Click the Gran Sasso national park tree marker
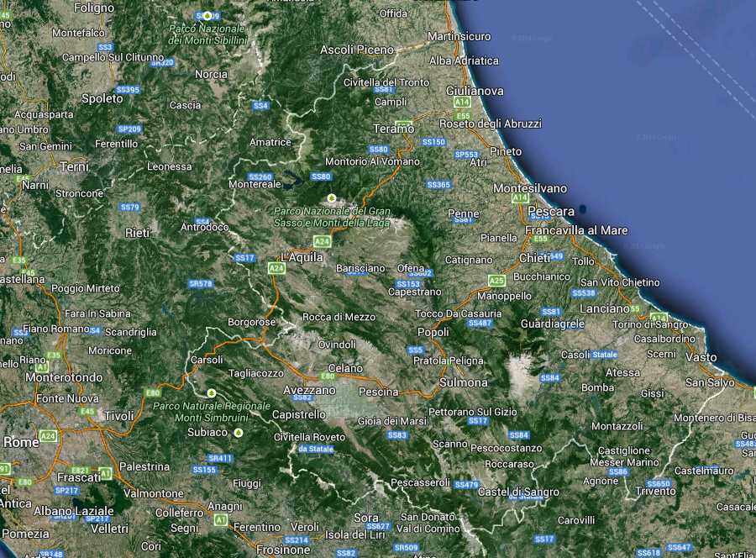This screenshot has width=756, height=558. pyautogui.click(x=332, y=198)
